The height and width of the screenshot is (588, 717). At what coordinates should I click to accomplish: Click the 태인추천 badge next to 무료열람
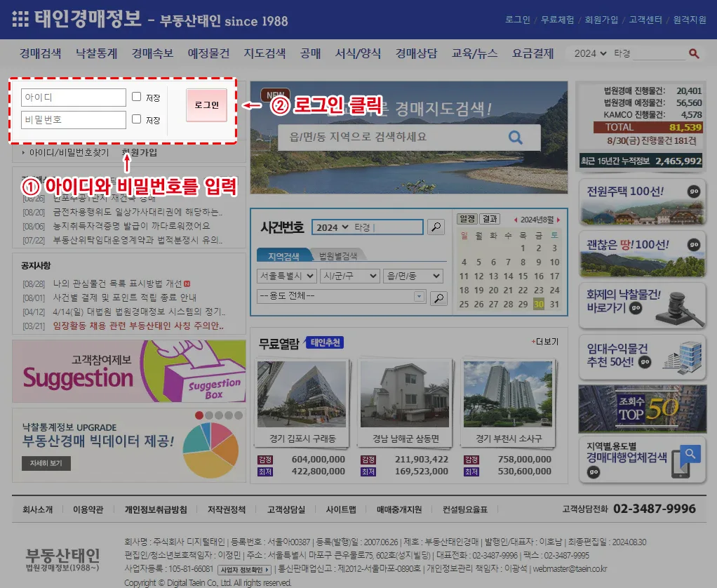point(325,342)
